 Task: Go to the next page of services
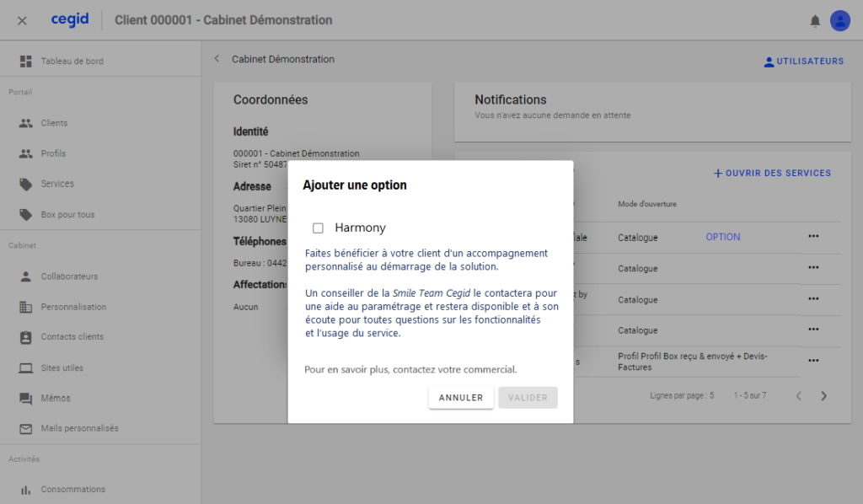[824, 396]
